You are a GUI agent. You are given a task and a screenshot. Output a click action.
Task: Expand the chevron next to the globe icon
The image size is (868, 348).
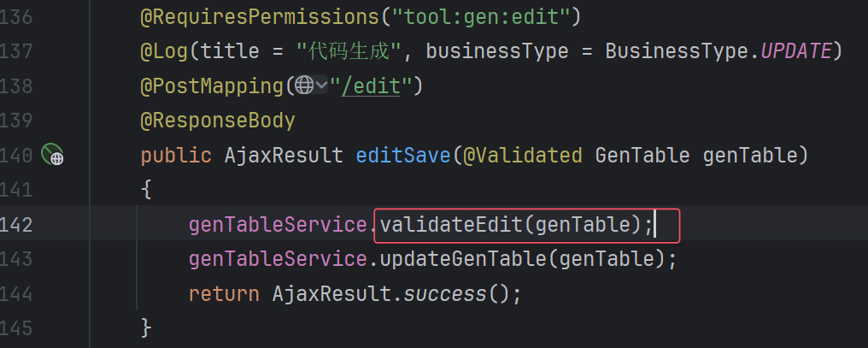click(x=321, y=86)
